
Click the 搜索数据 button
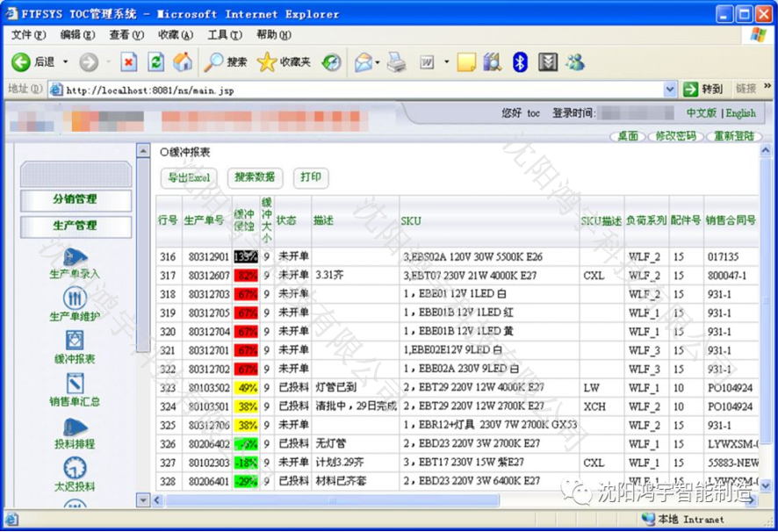pos(255,177)
